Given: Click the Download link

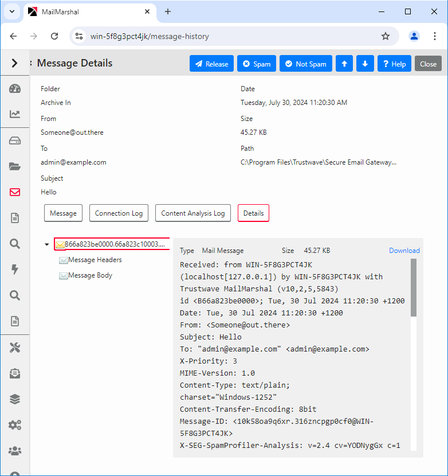Looking at the screenshot, I should tap(404, 251).
